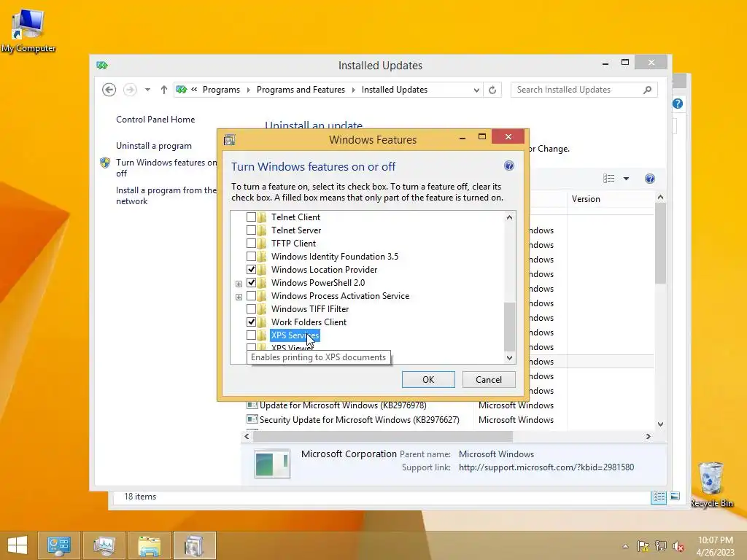Select Programs breadcrumb item
The image size is (747, 560).
pos(222,90)
